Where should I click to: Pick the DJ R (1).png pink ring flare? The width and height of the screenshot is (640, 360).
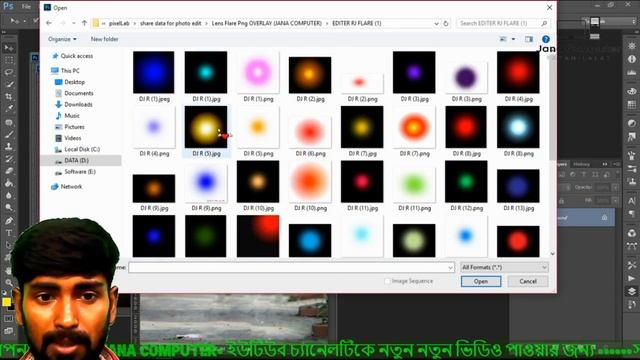click(x=258, y=72)
